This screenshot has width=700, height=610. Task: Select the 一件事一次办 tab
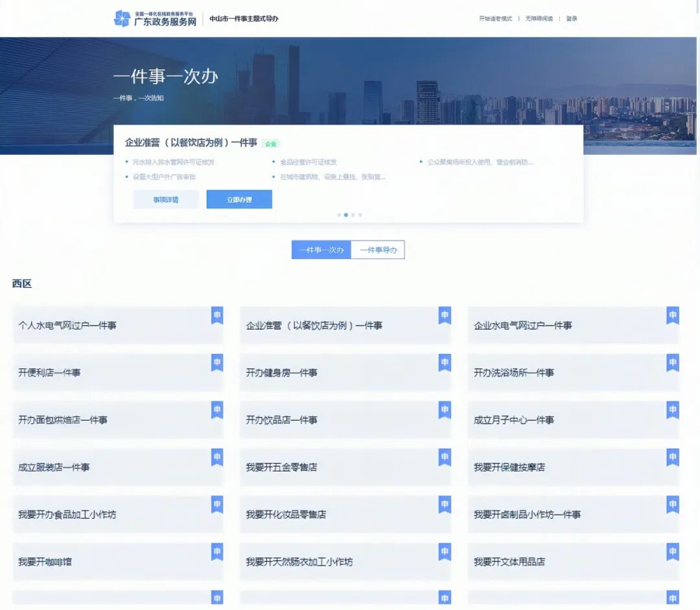(x=322, y=250)
